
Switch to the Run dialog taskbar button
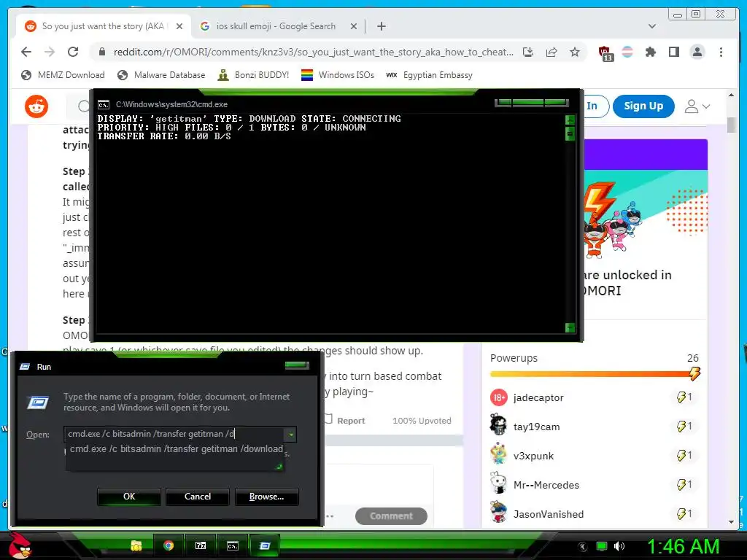pos(264,545)
